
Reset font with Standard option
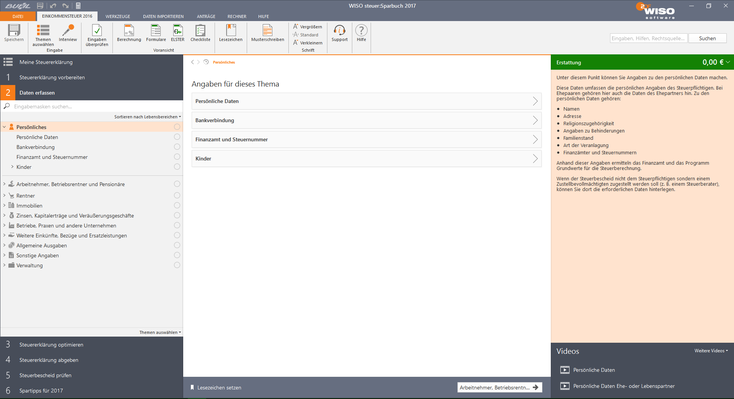click(x=306, y=35)
